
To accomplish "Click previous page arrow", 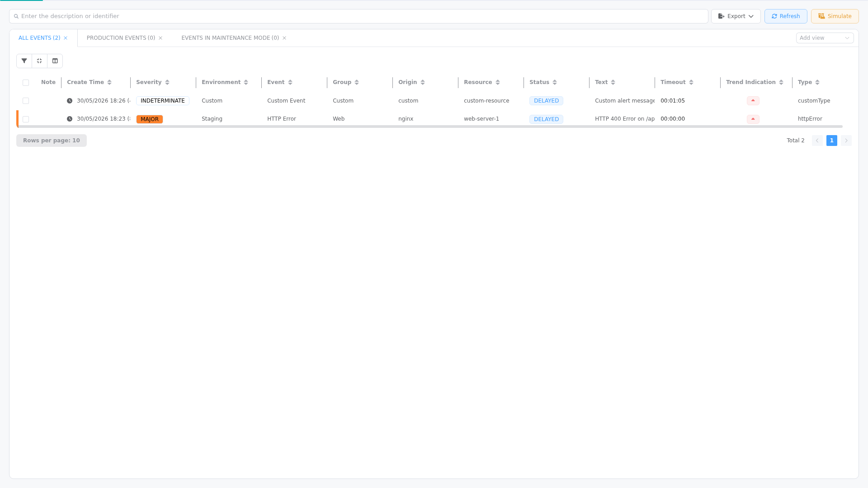I will point(817,141).
